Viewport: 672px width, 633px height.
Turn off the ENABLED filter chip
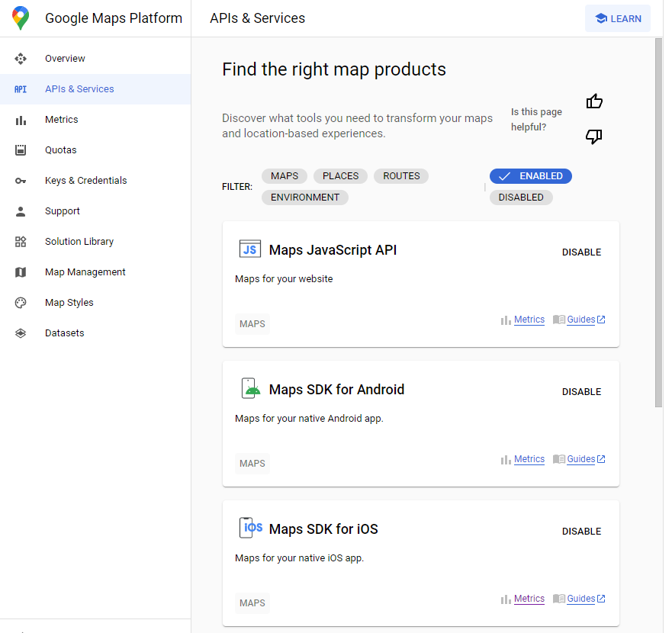coord(531,176)
